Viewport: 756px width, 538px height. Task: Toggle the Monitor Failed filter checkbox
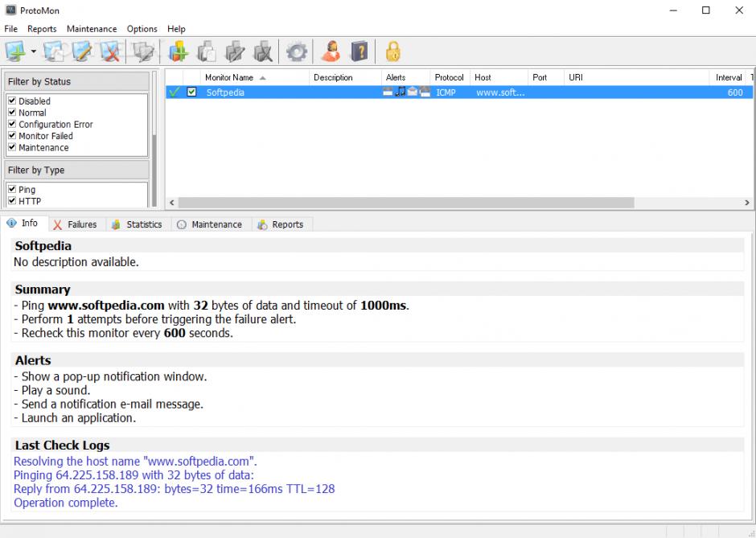point(12,135)
